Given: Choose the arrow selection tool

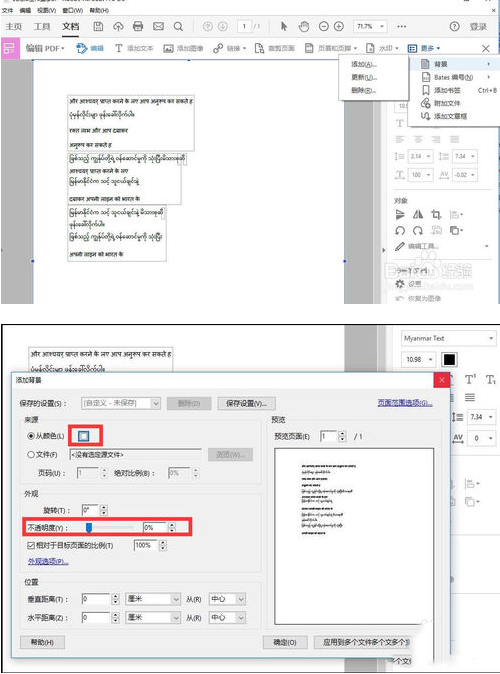Looking at the screenshot, I should (284, 27).
